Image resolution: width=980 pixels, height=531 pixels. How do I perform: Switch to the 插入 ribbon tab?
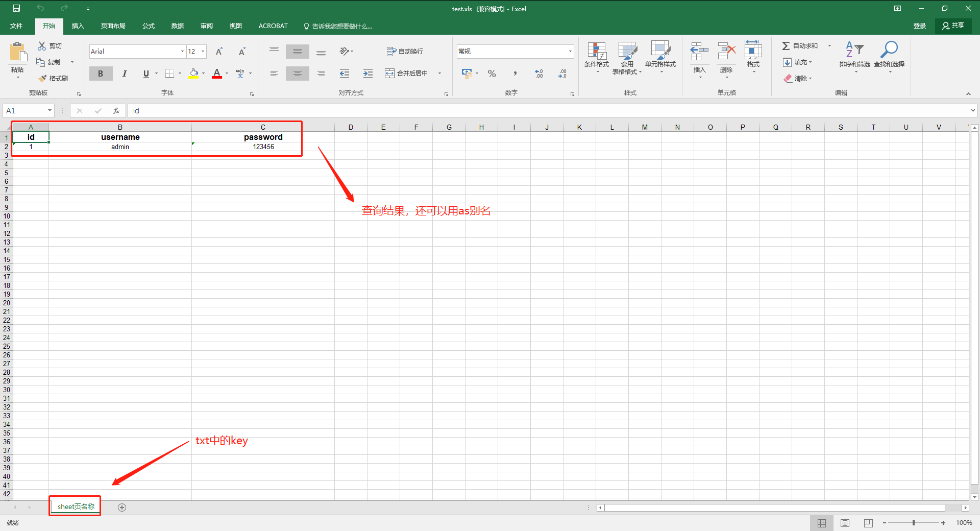(x=78, y=26)
